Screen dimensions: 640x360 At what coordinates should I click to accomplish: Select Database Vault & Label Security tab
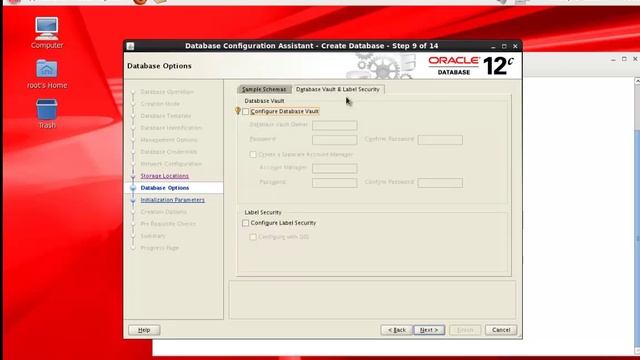338,89
